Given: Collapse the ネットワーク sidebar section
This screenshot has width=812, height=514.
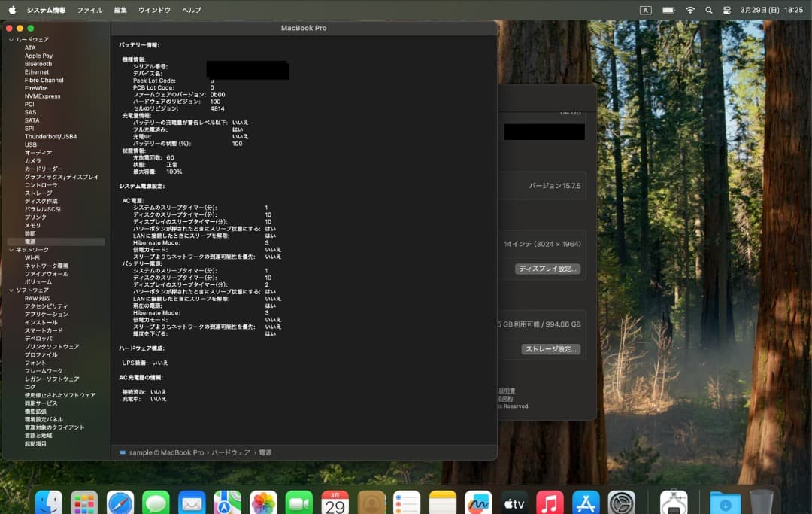Looking at the screenshot, I should click(11, 249).
